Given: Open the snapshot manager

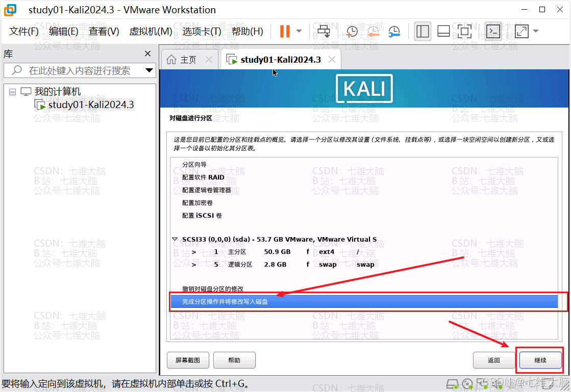Looking at the screenshot, I should pos(394,32).
